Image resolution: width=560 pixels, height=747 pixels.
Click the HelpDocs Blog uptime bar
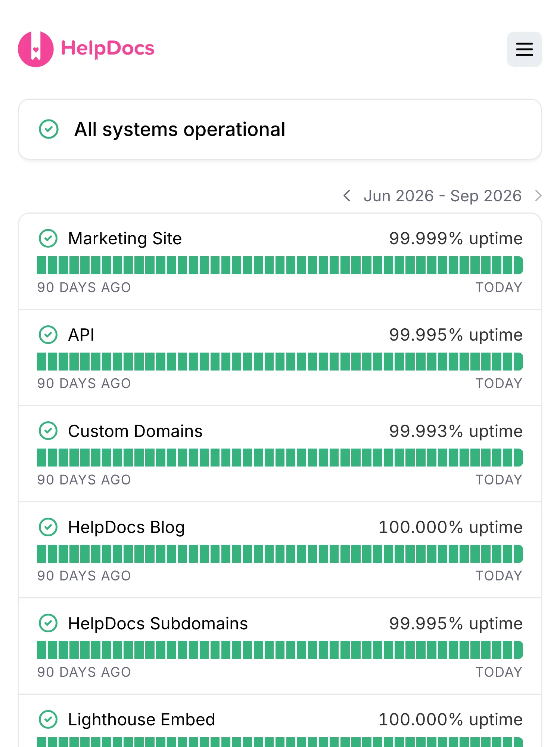(x=280, y=554)
